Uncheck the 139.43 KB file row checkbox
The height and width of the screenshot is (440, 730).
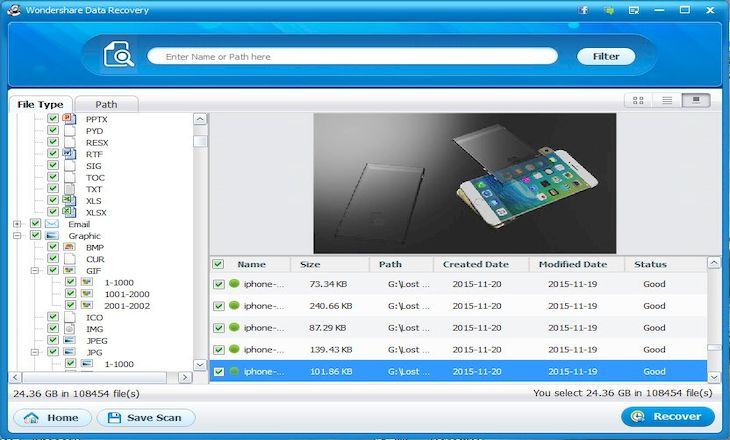[x=218, y=350]
